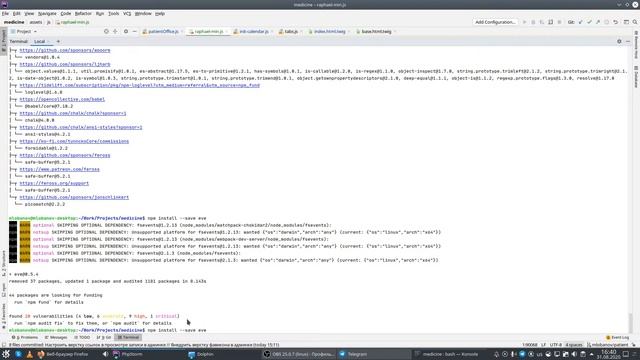The height and width of the screenshot is (360, 640).
Task: Click Git update project icon
Action: coord(580,22)
